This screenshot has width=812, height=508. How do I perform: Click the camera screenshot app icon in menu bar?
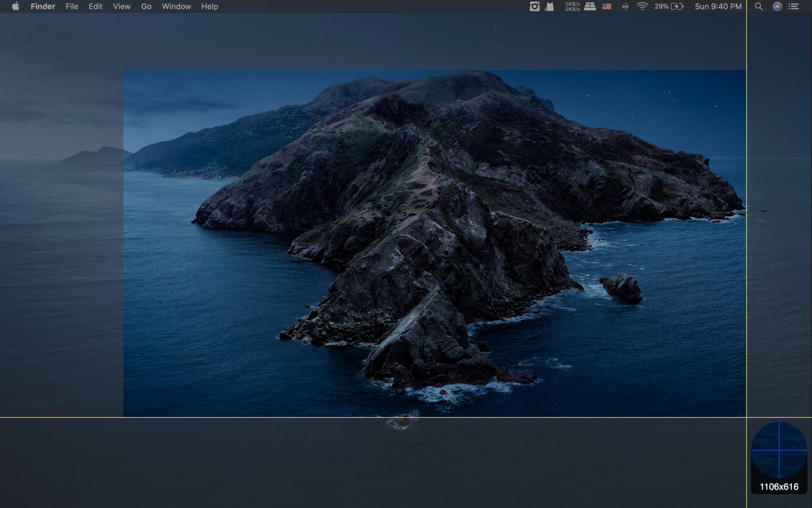coord(535,6)
